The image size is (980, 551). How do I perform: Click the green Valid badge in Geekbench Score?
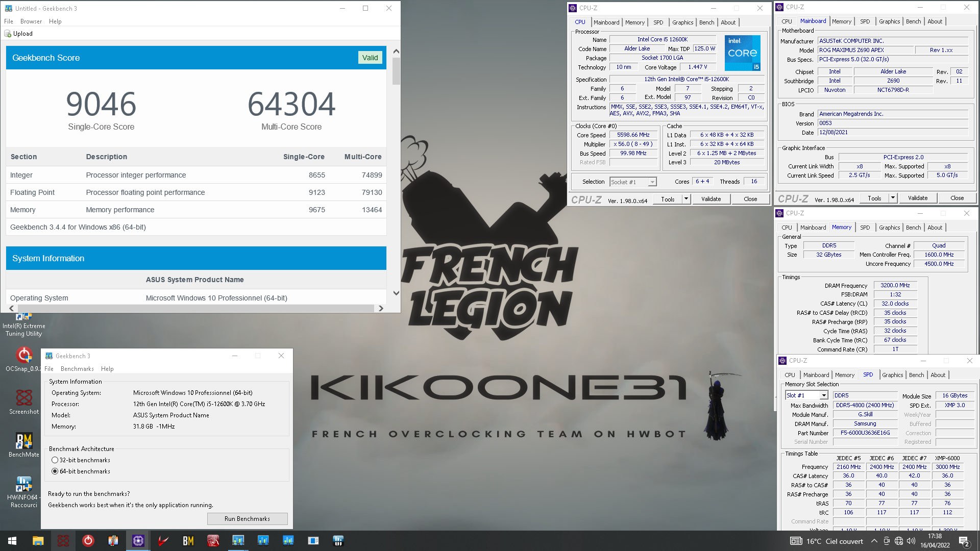pos(370,58)
